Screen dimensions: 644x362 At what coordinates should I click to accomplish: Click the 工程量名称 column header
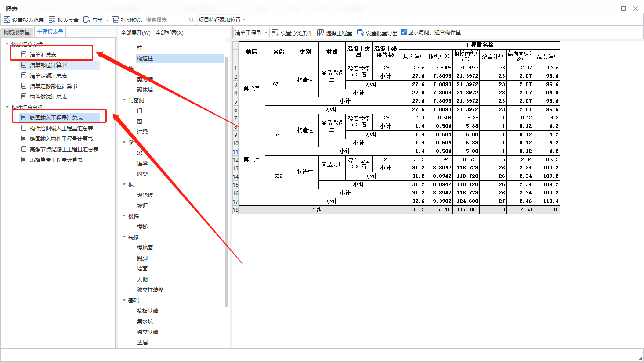[479, 45]
